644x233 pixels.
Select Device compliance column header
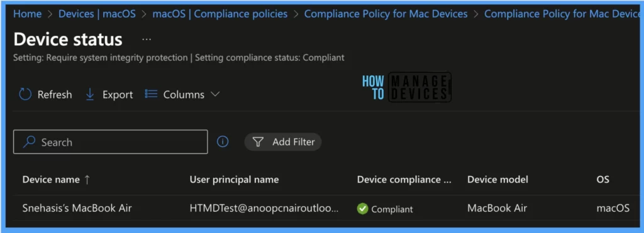(404, 180)
